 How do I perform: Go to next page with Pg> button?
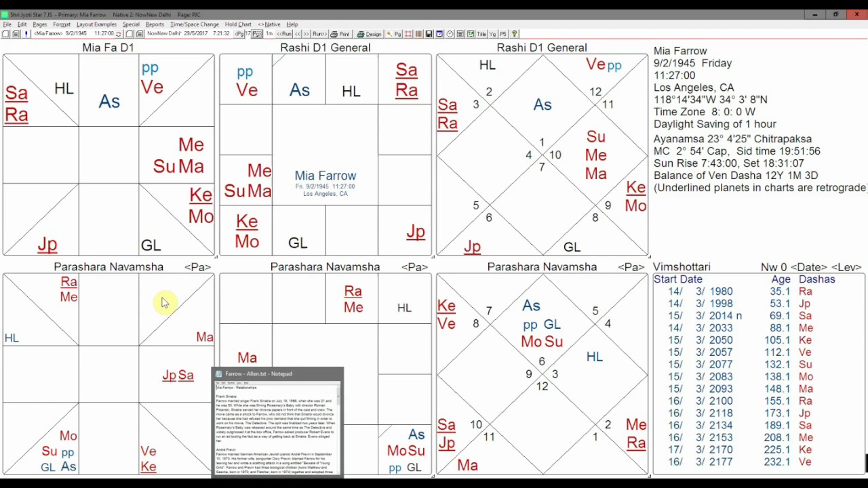tap(257, 34)
